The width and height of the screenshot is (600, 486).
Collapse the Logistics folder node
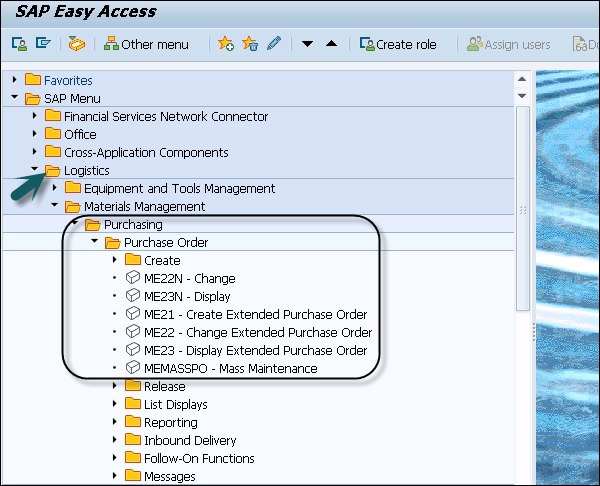35,171
